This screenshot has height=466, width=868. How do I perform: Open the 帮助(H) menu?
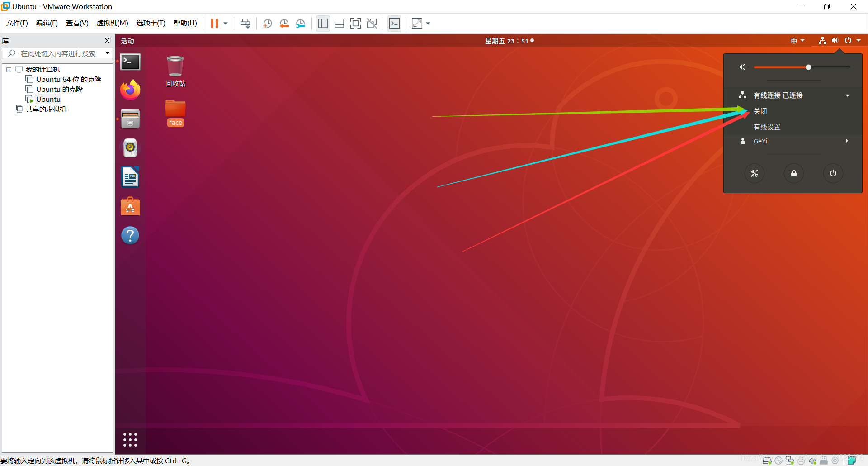(185, 23)
